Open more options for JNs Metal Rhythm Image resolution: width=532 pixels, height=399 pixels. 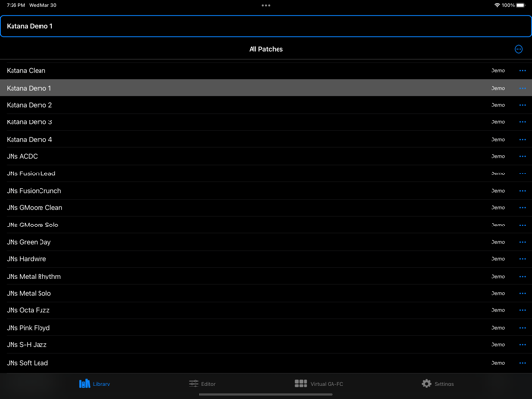pos(522,277)
